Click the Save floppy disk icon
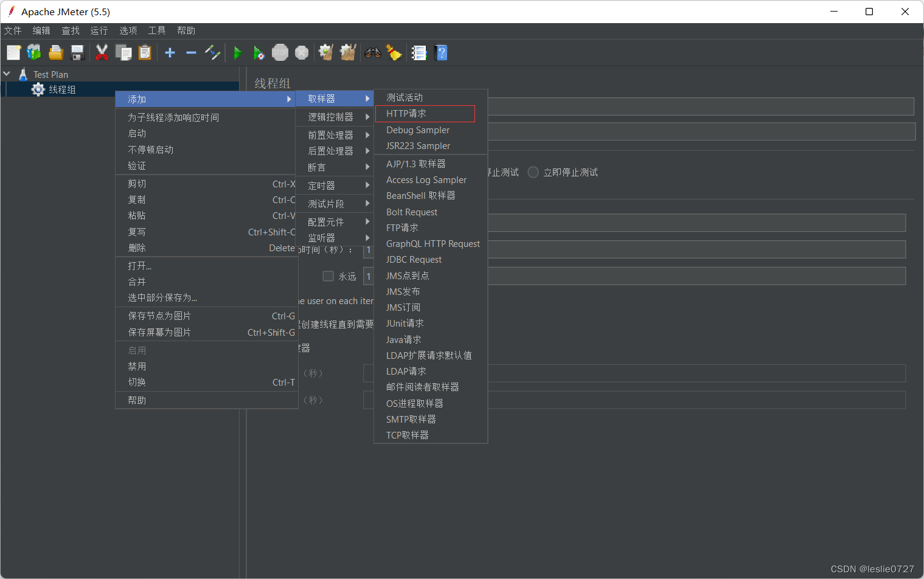924x579 pixels. [77, 53]
